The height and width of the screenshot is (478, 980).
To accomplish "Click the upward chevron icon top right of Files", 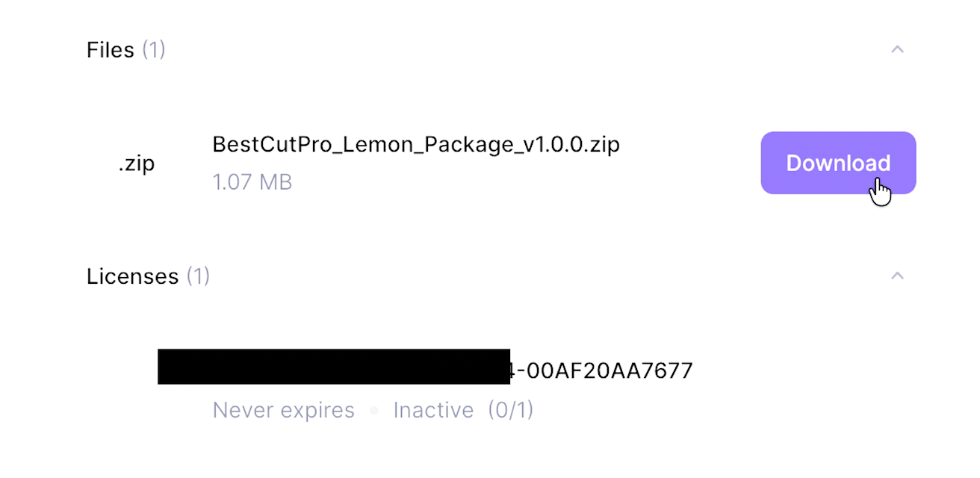I will click(898, 49).
